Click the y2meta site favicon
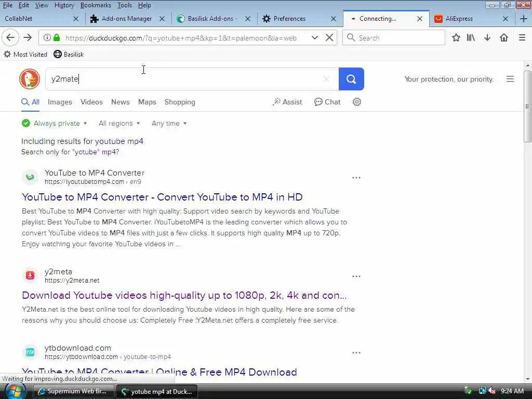The height and width of the screenshot is (399, 532). click(30, 275)
